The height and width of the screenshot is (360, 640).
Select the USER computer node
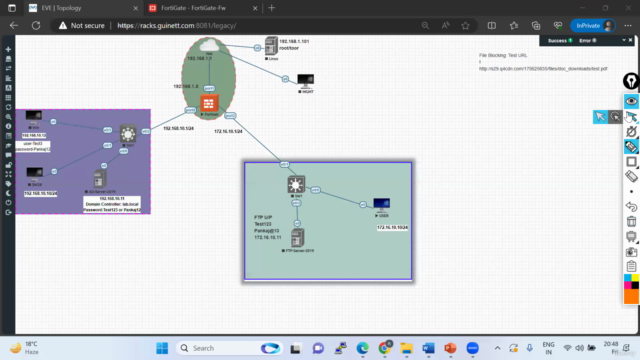click(381, 204)
